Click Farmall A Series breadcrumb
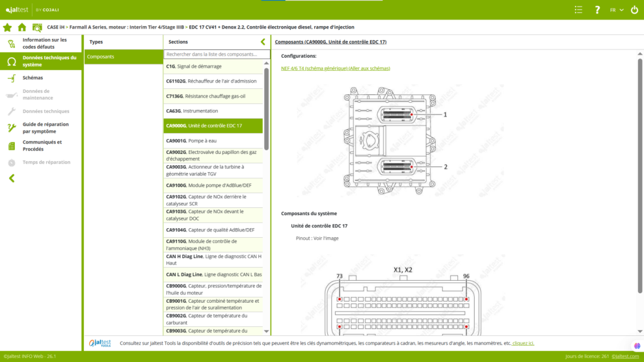644x362 pixels. coord(127,27)
